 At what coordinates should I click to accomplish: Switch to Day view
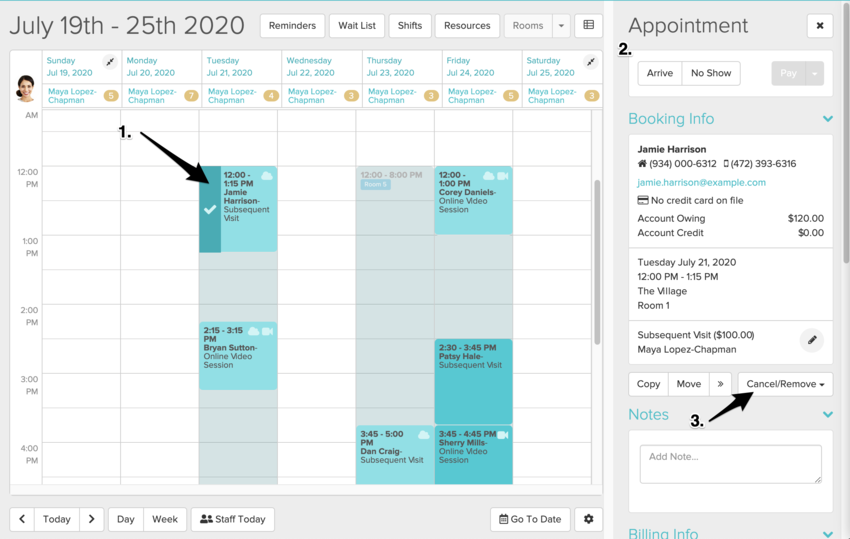coord(125,519)
